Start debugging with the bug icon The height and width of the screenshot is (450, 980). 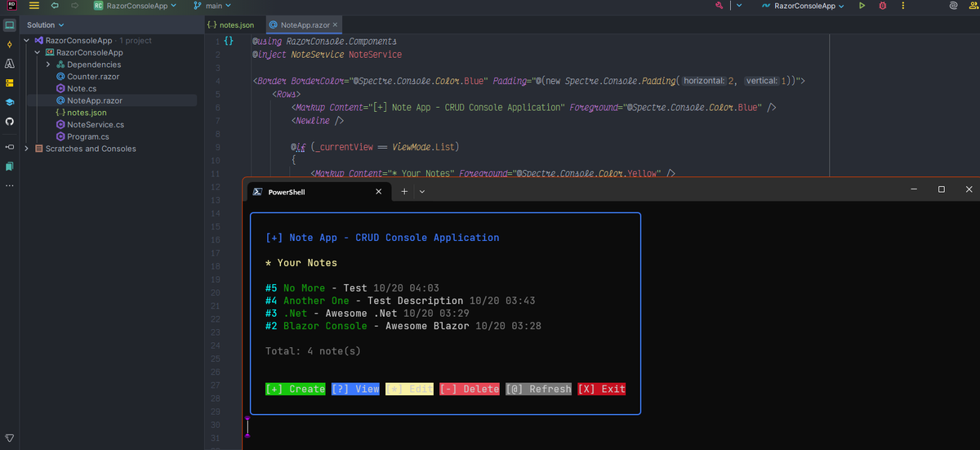click(x=882, y=6)
